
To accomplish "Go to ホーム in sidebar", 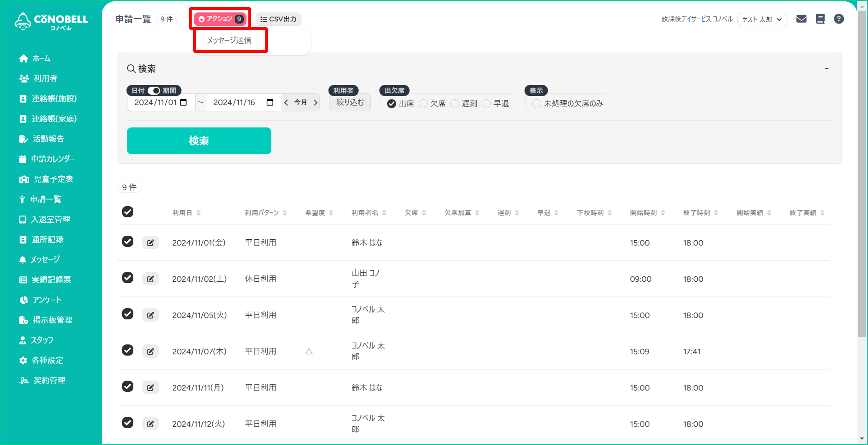I will pos(35,58).
